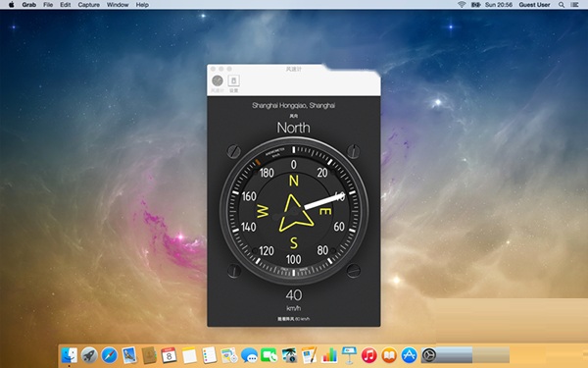
Task: Click the km/h unit label
Action: [294, 308]
